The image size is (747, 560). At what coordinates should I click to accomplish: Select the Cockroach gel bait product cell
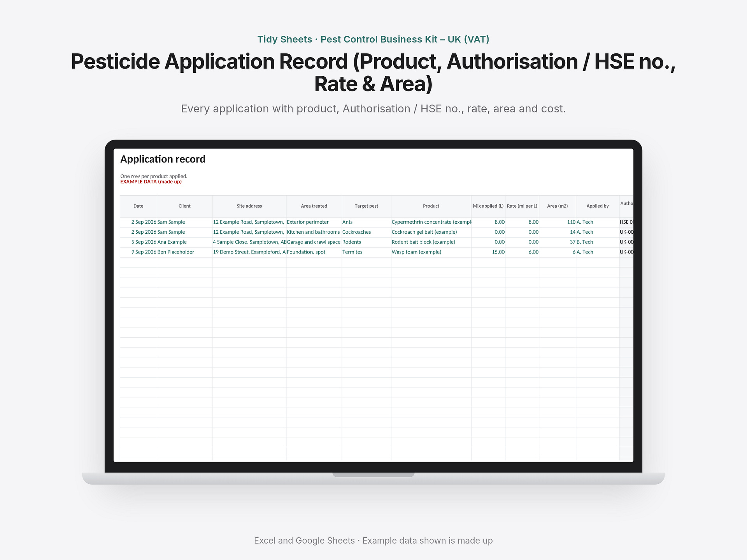(431, 232)
